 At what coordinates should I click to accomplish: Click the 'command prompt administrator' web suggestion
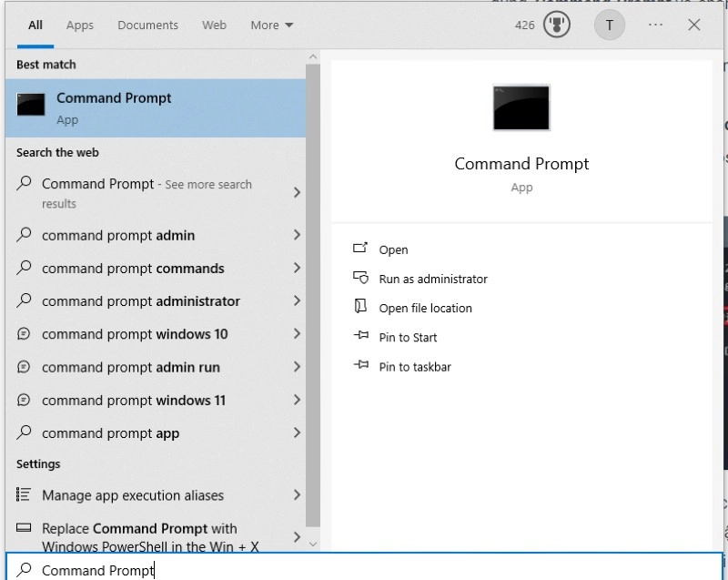coord(156,300)
